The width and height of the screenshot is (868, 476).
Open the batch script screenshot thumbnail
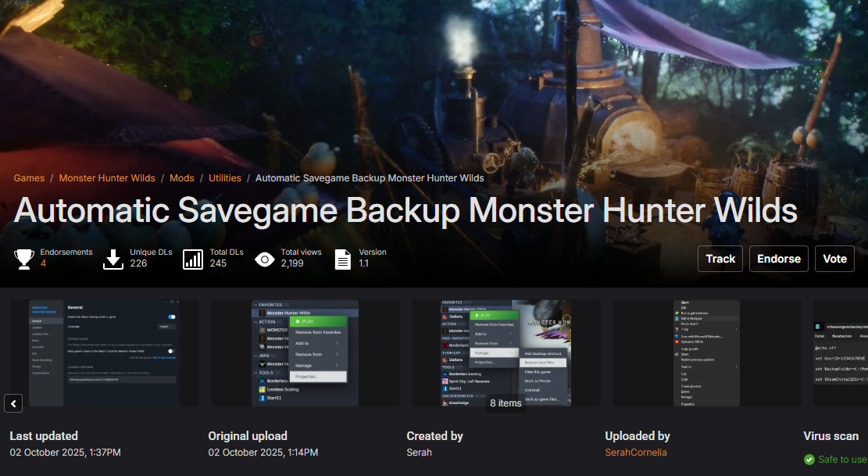[841, 353]
